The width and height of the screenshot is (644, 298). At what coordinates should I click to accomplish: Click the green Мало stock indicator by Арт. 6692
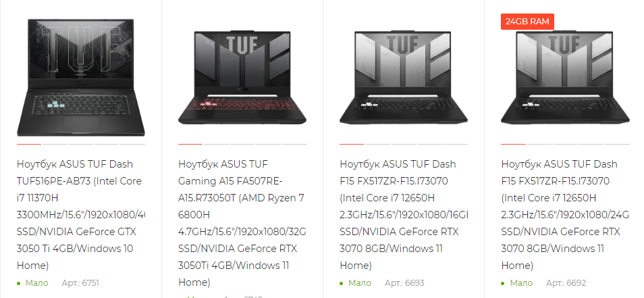coord(517,282)
